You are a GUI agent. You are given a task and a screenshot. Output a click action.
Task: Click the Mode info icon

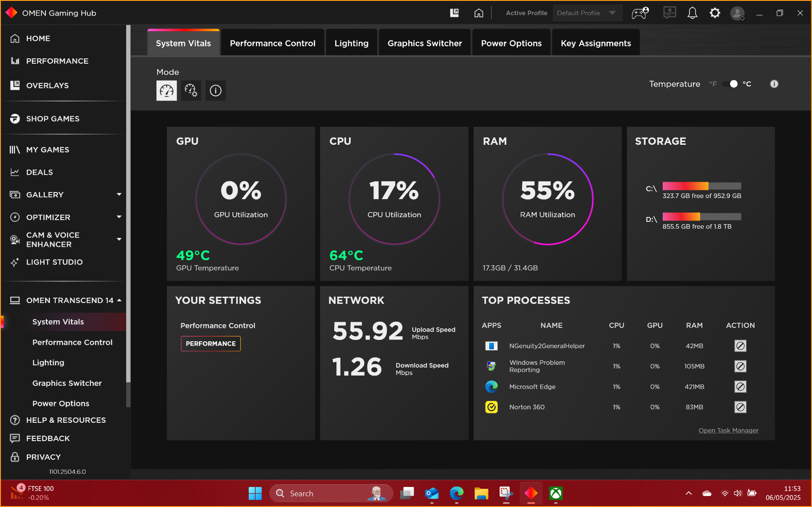pyautogui.click(x=216, y=90)
